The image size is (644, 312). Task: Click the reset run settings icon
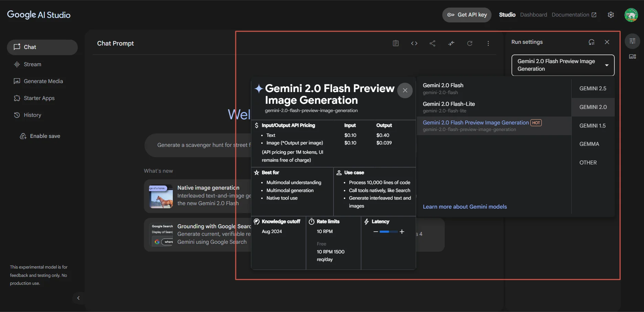(591, 42)
